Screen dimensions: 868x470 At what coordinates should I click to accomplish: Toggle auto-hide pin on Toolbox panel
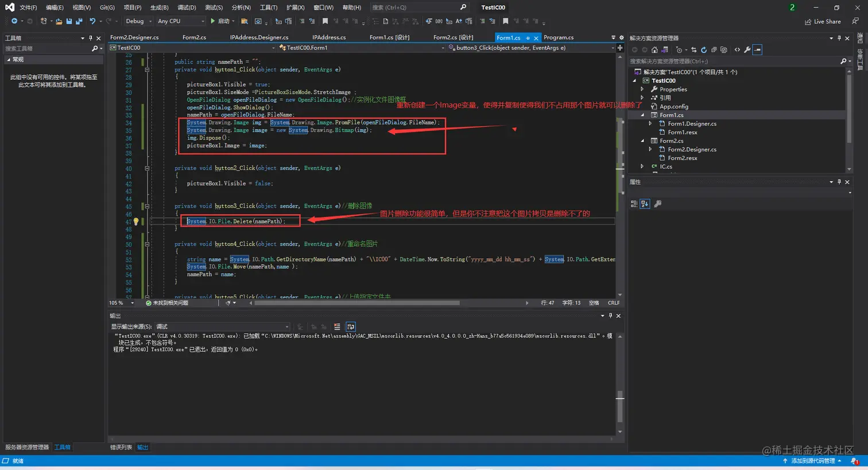pos(90,38)
